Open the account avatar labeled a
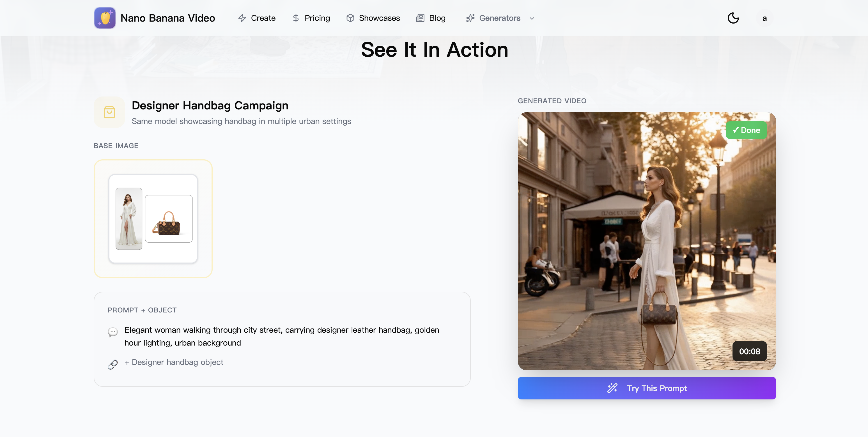Image resolution: width=868 pixels, height=437 pixels. pos(764,18)
